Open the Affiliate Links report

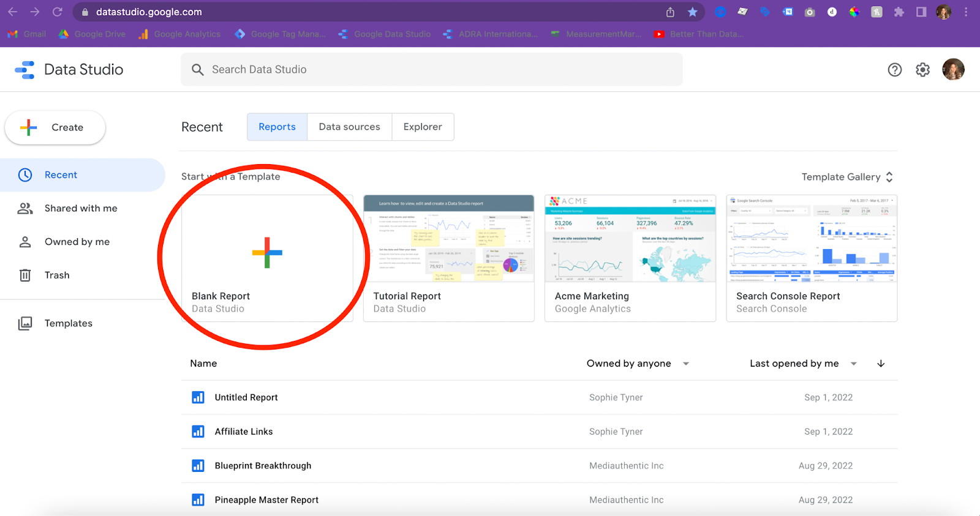(x=244, y=432)
